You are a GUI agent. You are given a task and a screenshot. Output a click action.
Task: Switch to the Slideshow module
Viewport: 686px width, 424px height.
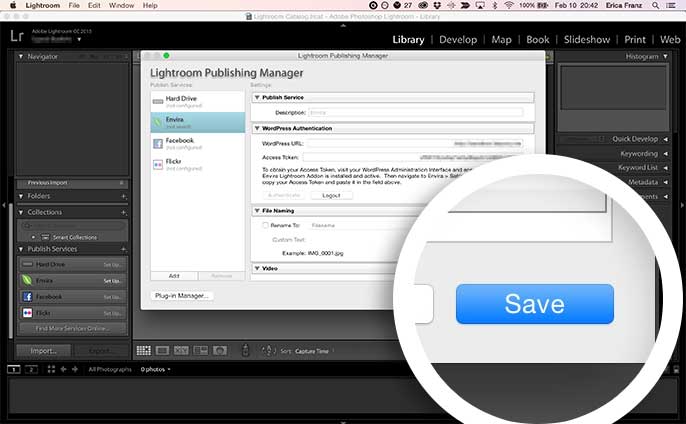(x=587, y=39)
